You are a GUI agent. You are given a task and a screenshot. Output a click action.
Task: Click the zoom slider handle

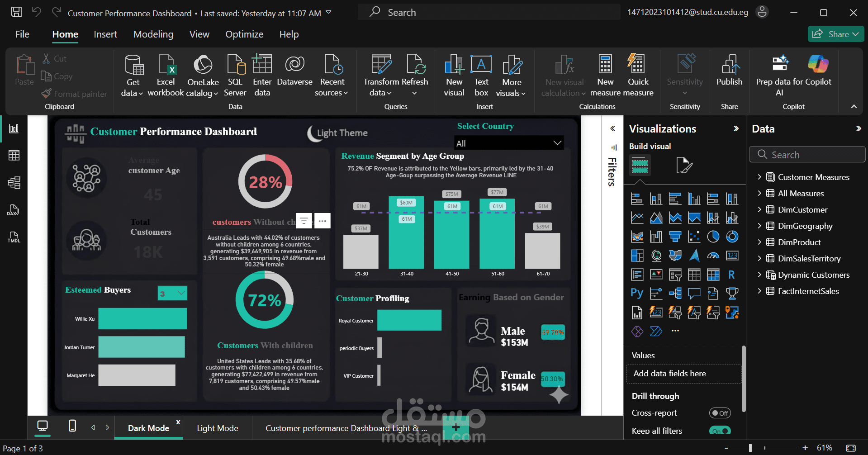[750, 448]
